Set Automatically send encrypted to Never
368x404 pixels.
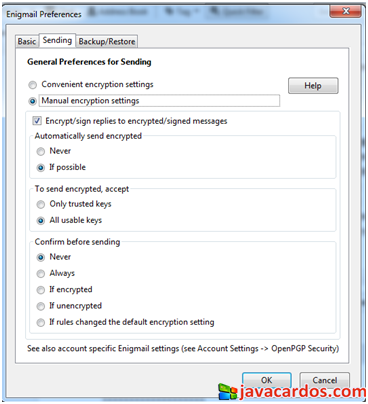[41, 151]
